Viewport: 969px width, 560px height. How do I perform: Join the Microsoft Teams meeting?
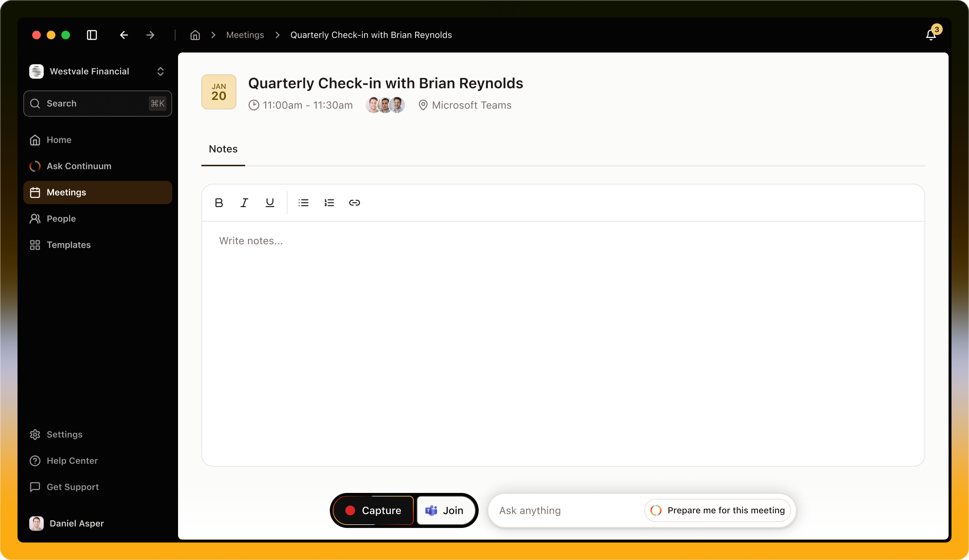445,510
